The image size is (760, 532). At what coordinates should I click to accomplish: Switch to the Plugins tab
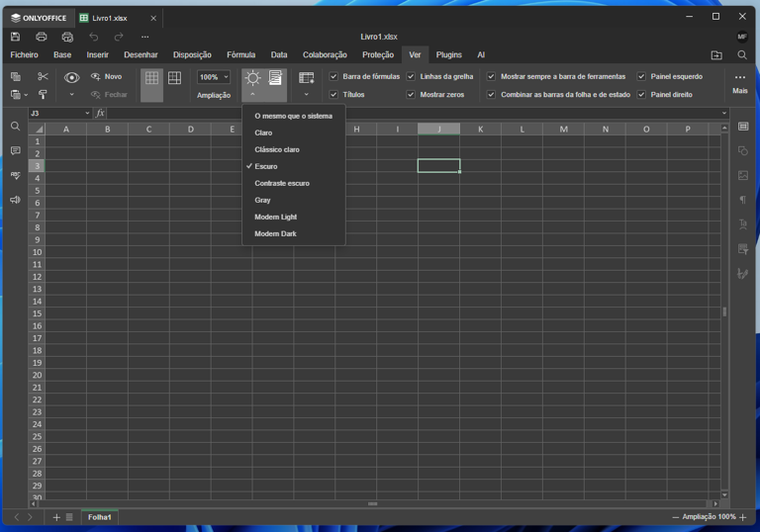coord(449,54)
